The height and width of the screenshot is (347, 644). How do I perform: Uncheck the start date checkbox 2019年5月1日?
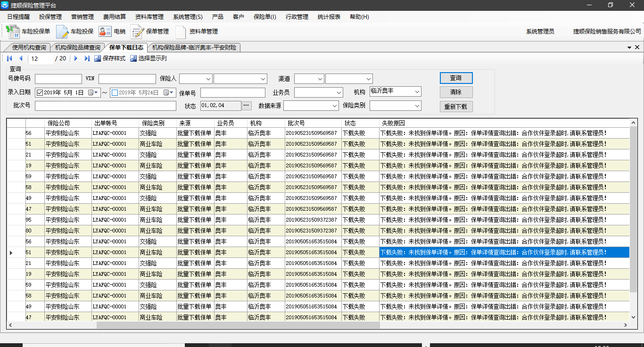pos(40,93)
